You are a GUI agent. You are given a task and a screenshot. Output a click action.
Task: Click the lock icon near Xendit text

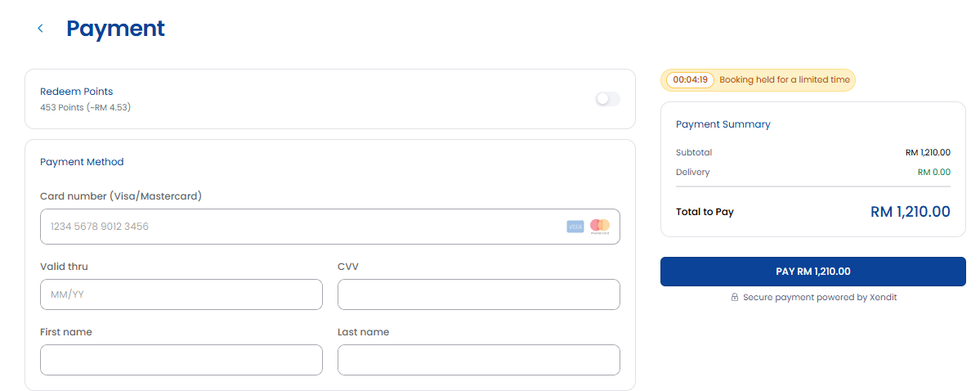(x=735, y=297)
